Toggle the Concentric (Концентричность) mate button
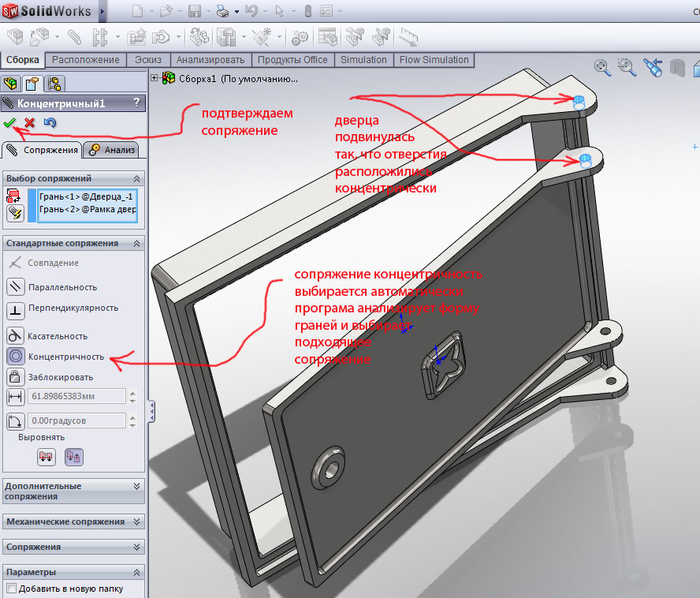 pyautogui.click(x=15, y=357)
